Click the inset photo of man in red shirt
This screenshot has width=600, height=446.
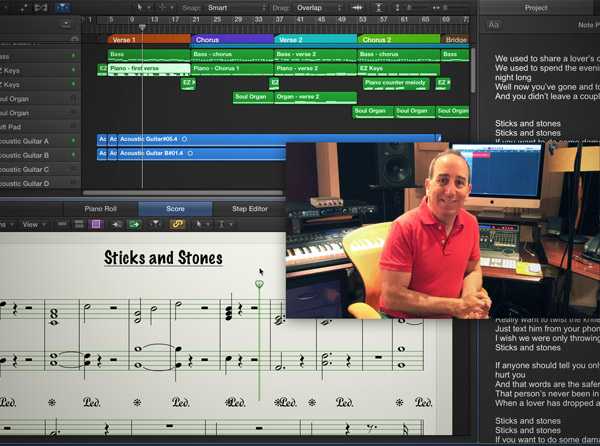tap(443, 230)
